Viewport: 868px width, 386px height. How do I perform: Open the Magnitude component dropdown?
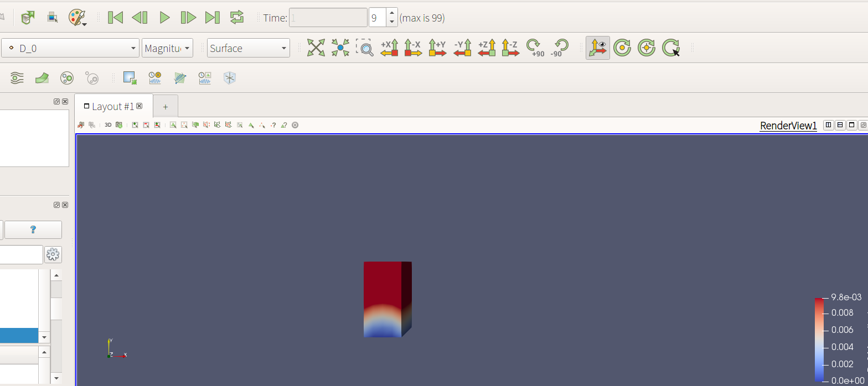coord(167,48)
